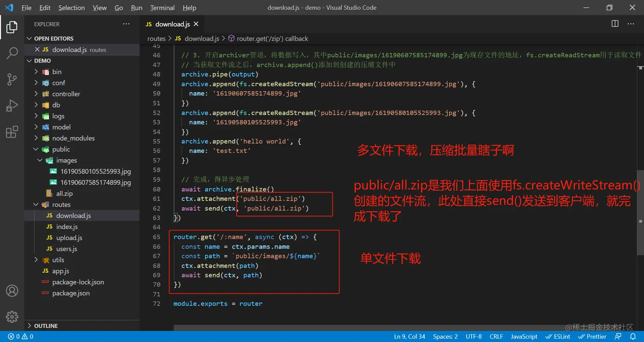644x342 pixels.
Task: Change line ending via CRLF
Action: click(496, 336)
